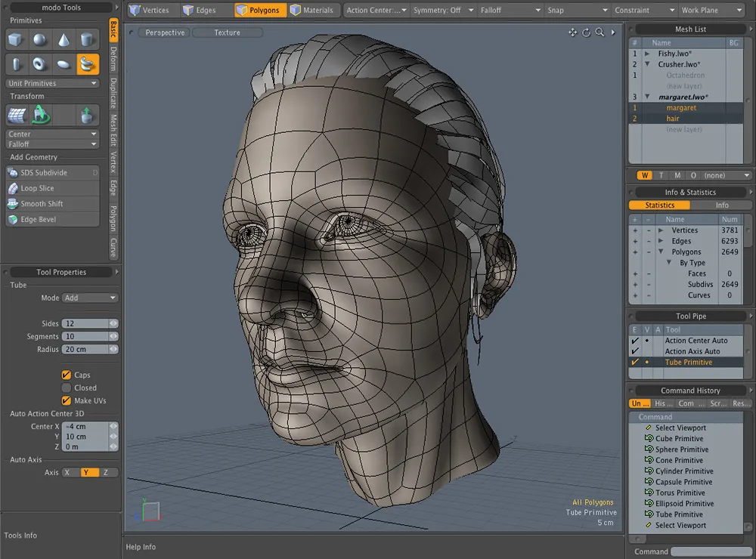Select the Cube primitive tool
The height and width of the screenshot is (559, 756).
point(15,39)
